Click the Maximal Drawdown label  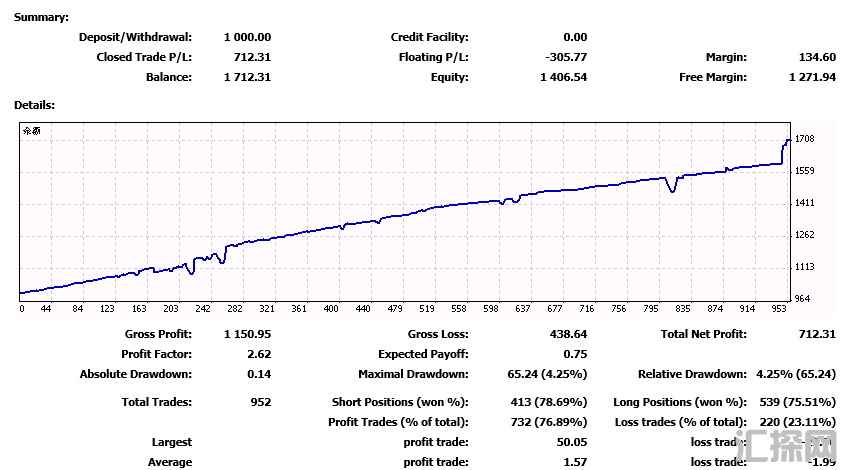click(x=413, y=374)
